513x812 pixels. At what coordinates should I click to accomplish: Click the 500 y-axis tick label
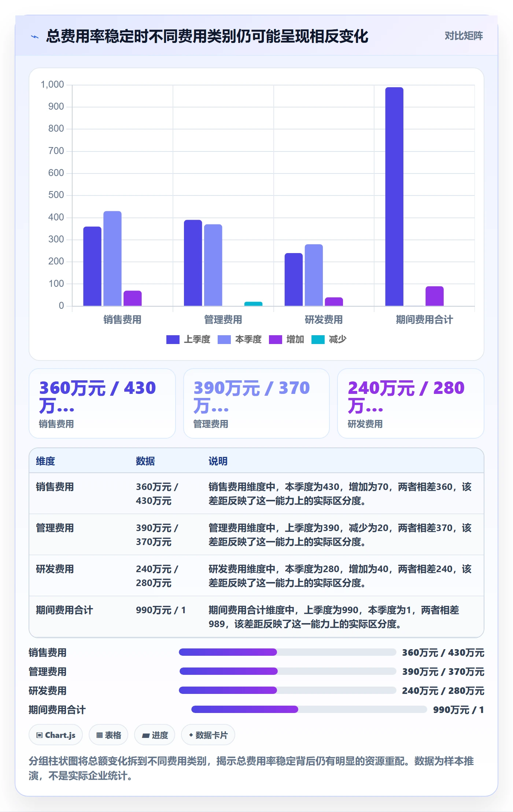(56, 195)
